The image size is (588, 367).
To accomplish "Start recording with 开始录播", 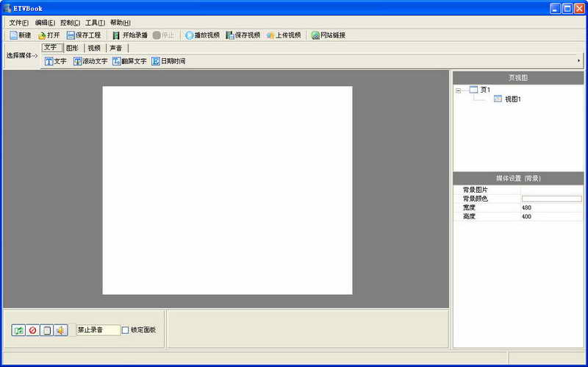I will pos(130,35).
